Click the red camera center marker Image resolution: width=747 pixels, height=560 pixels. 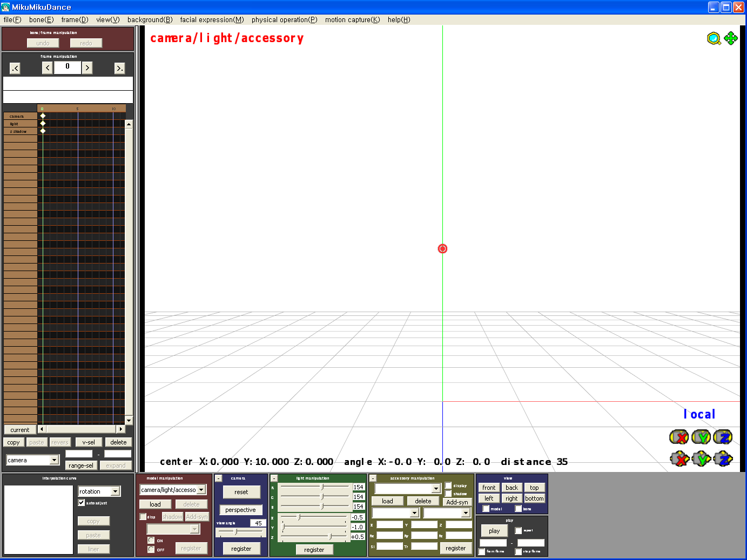click(x=442, y=248)
